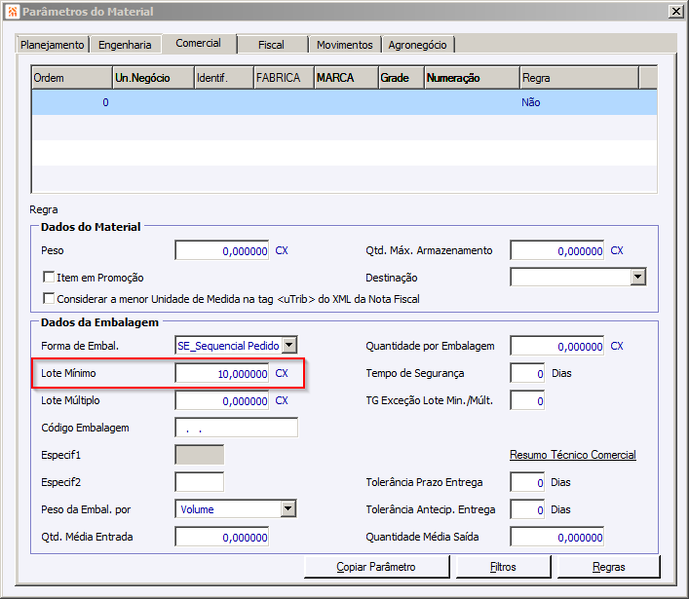The image size is (689, 599).
Task: Open the Forma de Embal. dropdown
Action: click(x=289, y=345)
